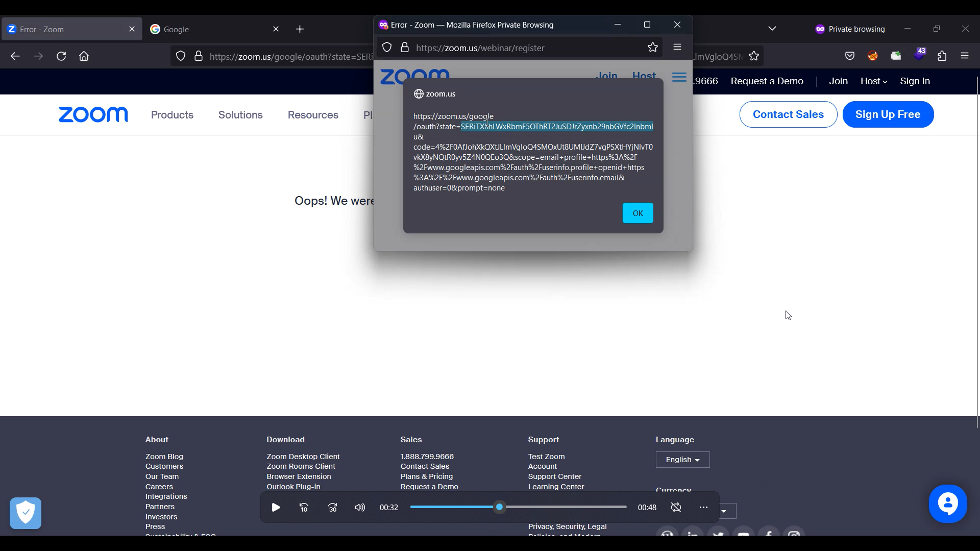This screenshot has height=551, width=980.
Task: Click shield icon in private window address bar
Action: pyautogui.click(x=387, y=47)
